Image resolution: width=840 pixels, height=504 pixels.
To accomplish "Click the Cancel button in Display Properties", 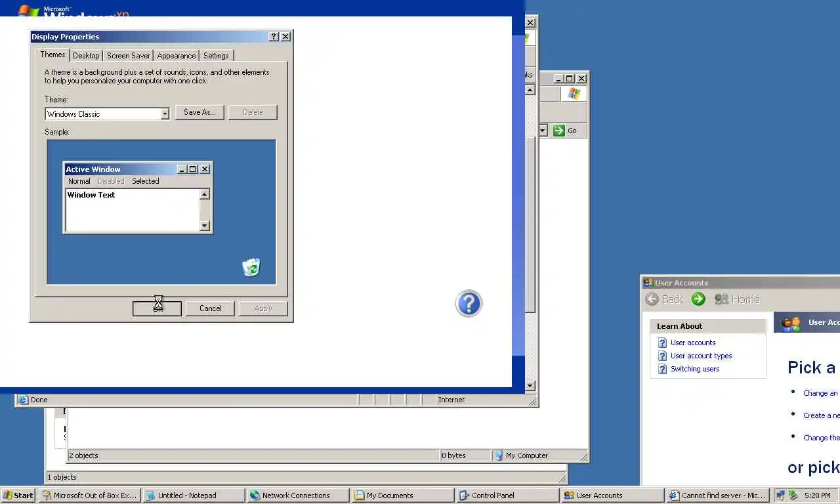I will [210, 308].
